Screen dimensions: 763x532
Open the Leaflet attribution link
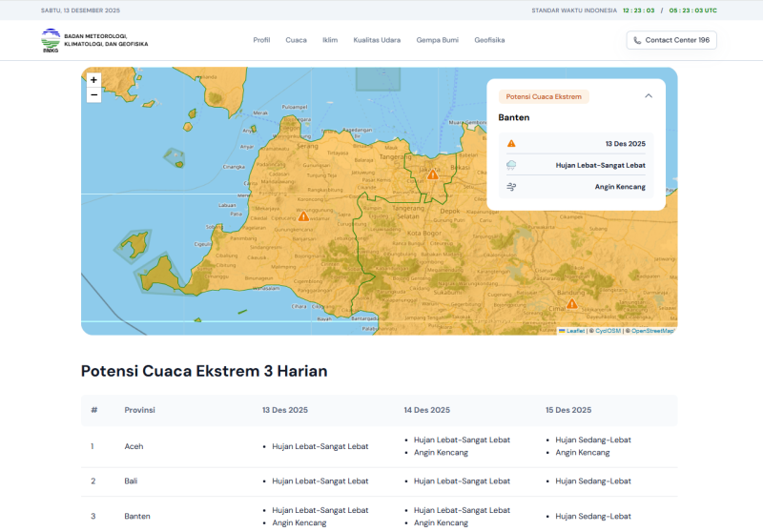574,331
